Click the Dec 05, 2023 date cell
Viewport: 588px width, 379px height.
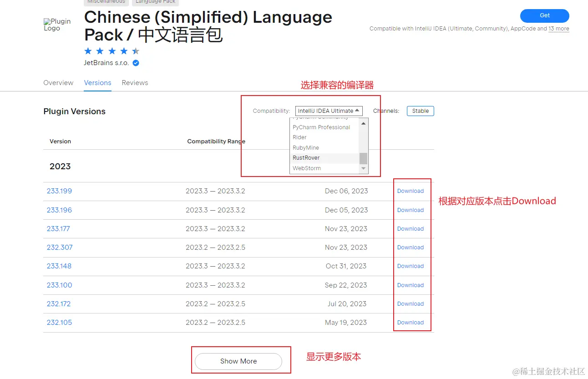(x=346, y=210)
